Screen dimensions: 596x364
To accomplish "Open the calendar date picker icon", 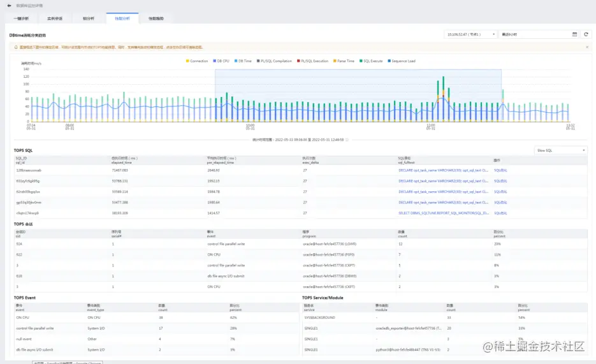I will pos(574,34).
